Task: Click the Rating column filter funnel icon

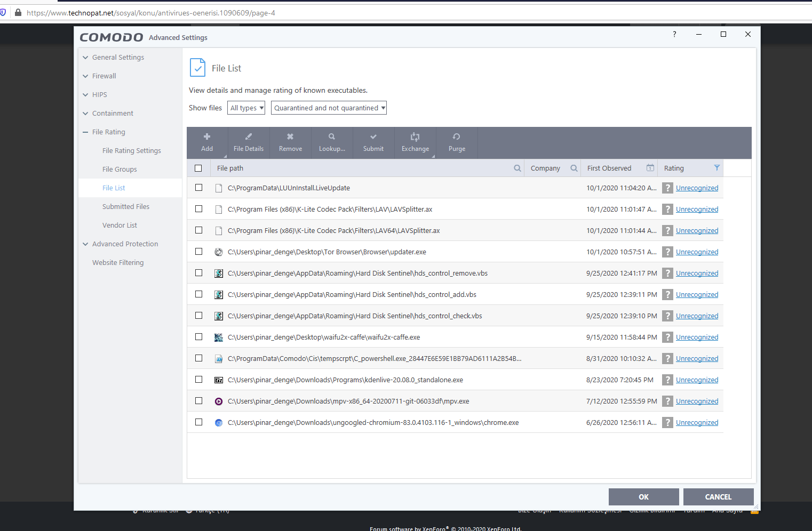Action: (x=717, y=168)
